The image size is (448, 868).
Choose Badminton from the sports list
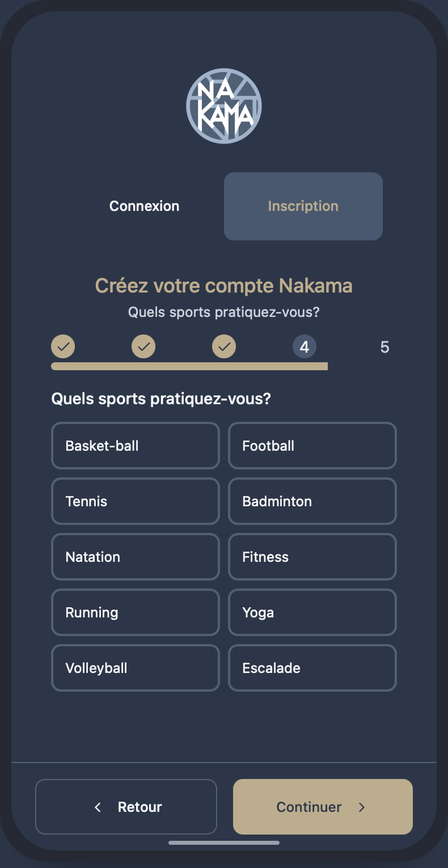click(x=312, y=501)
